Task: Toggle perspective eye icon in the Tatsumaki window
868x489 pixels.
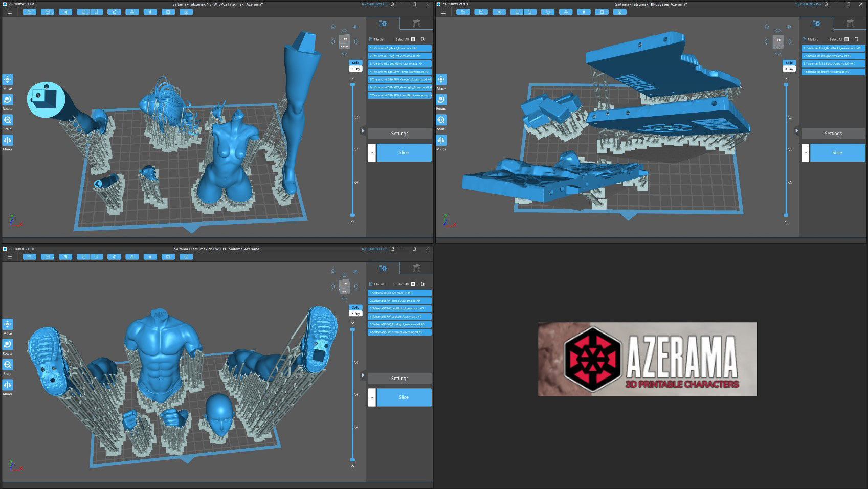Action: 355,27
